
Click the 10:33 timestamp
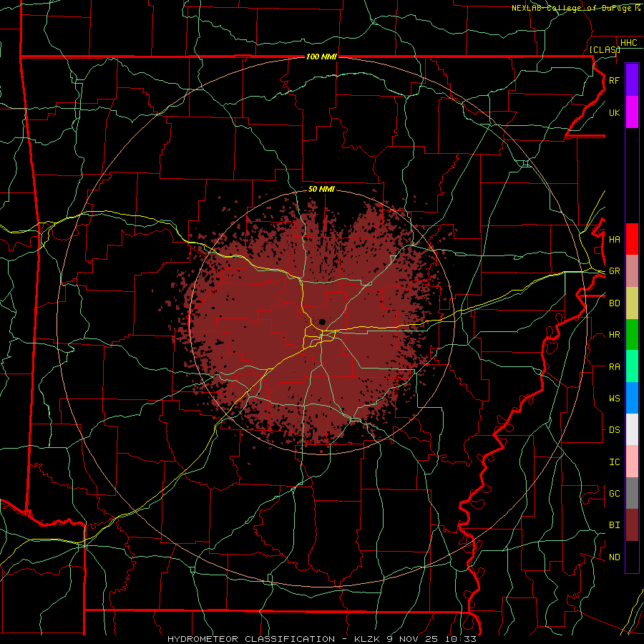coord(461,639)
